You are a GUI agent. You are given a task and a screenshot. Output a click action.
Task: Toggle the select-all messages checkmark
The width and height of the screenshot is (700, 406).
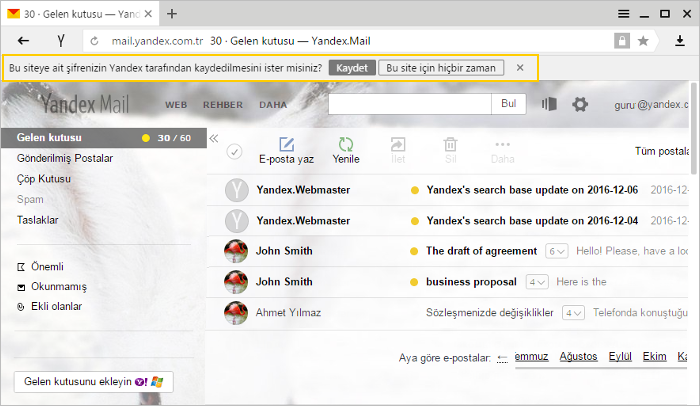[234, 152]
